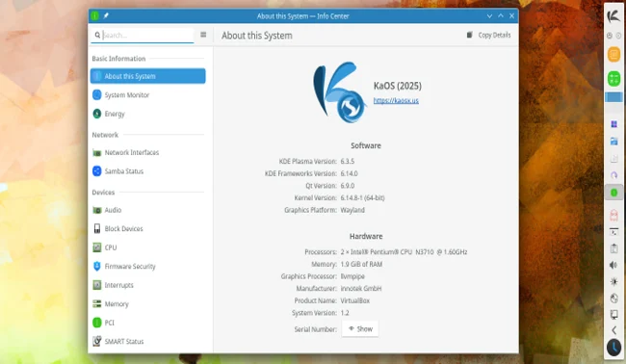Open the About this System page
Image resolution: width=626 pixels, height=364 pixels.
(147, 76)
